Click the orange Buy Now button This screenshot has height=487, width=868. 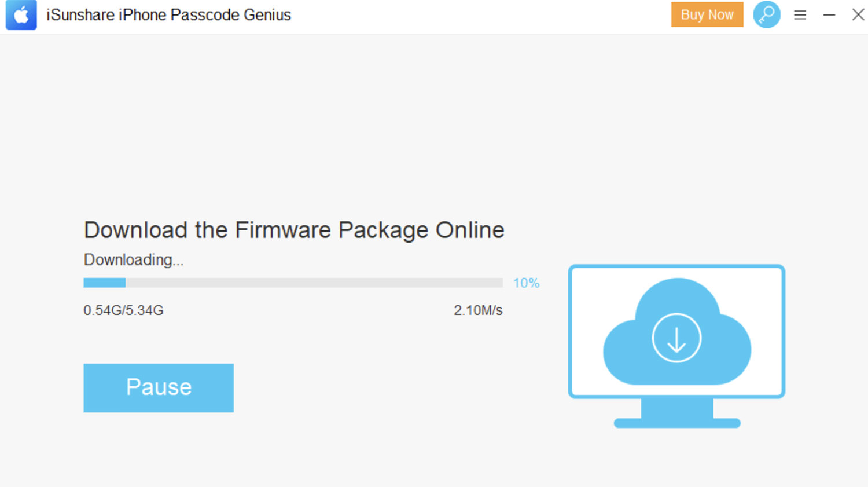[707, 14]
